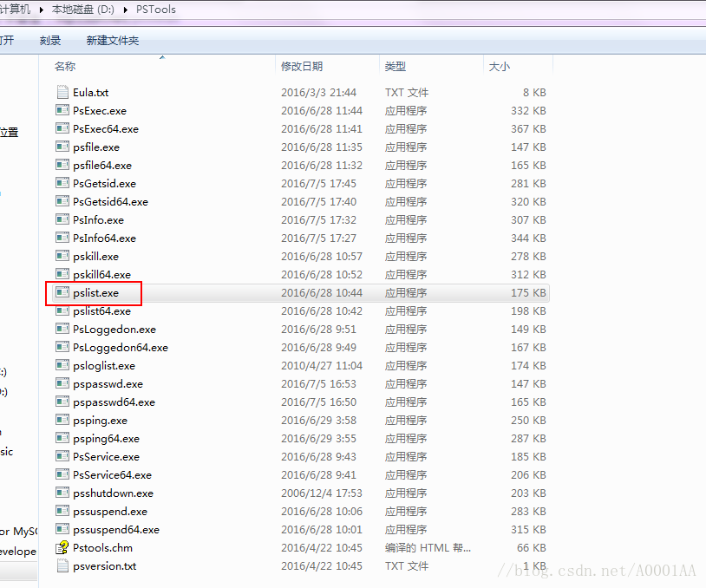Screen dimensions: 706x588
Task: Select the file name PsService.exe
Action: tap(106, 456)
